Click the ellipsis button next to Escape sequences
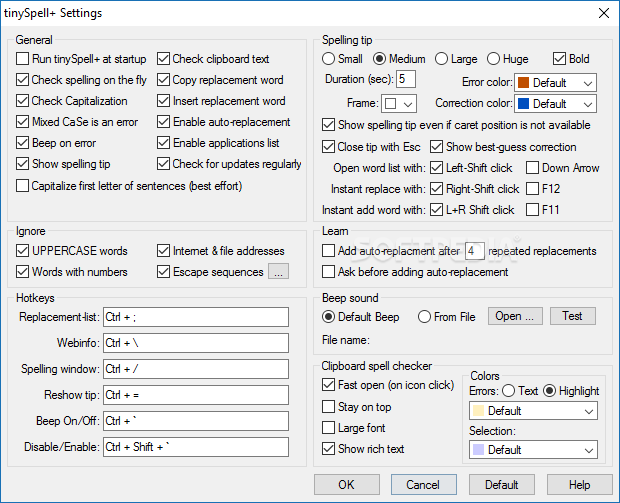The image size is (620, 503). tap(278, 272)
